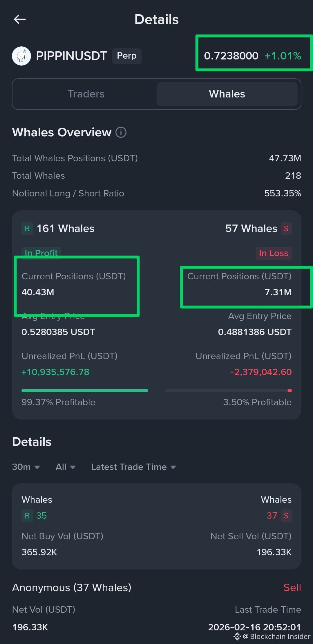Click the red Sell label
This screenshot has width=313, height=644.
pyautogui.click(x=292, y=588)
